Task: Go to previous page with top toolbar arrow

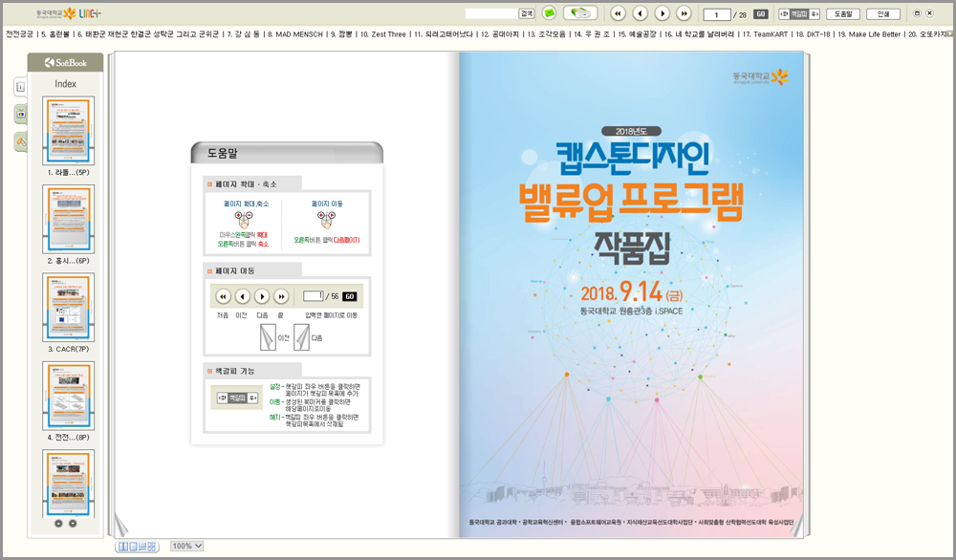Action: click(x=640, y=13)
